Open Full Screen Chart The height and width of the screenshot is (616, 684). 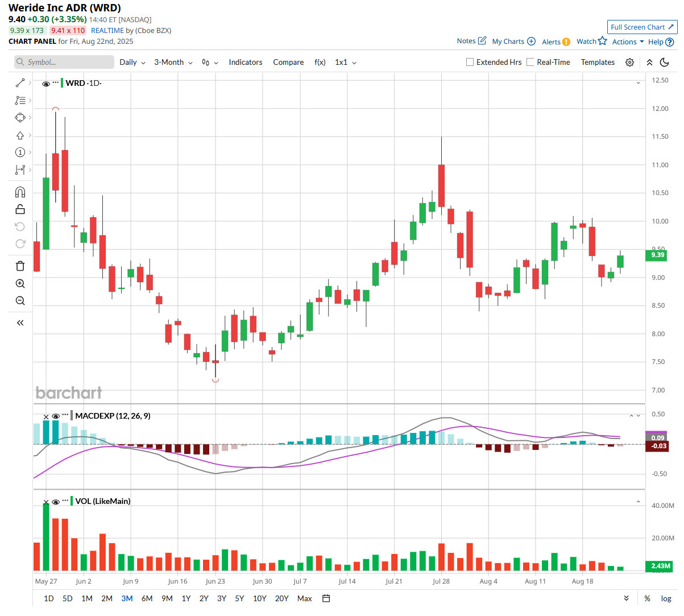(x=642, y=27)
